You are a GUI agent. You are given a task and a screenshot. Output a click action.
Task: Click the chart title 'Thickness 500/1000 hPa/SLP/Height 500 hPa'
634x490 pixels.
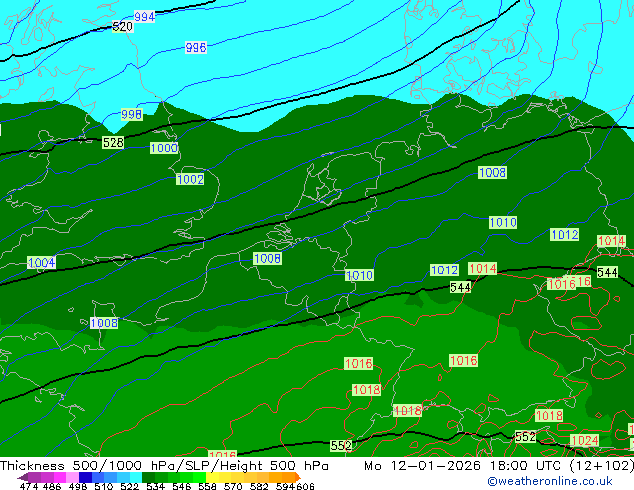[x=164, y=466]
